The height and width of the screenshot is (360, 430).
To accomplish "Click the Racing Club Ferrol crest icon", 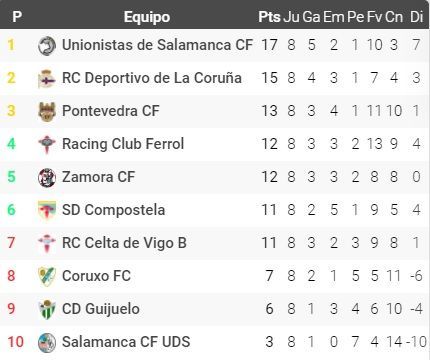I will tap(47, 144).
